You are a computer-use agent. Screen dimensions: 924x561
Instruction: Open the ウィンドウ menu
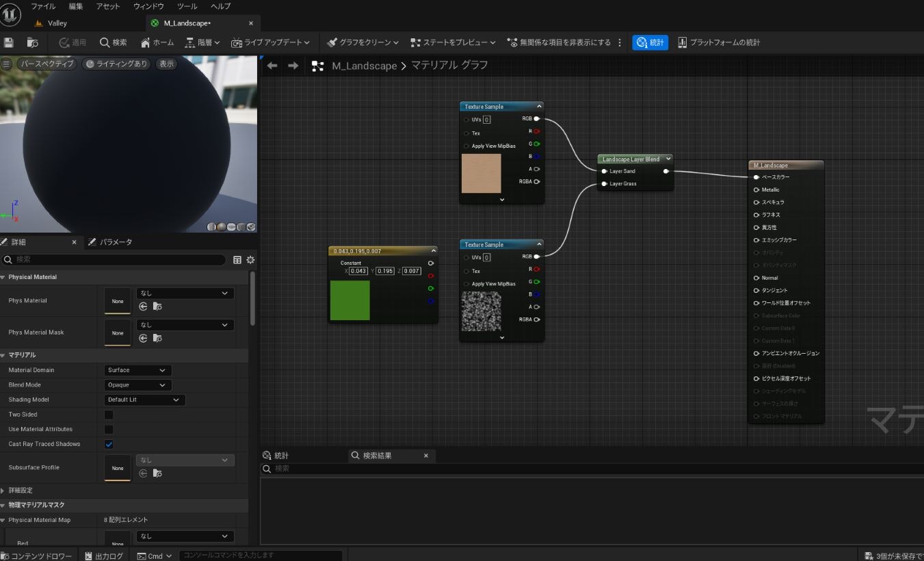tap(148, 6)
